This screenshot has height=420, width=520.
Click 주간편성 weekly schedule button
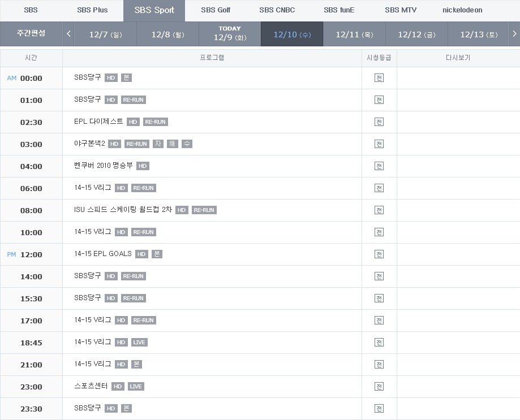(x=31, y=33)
